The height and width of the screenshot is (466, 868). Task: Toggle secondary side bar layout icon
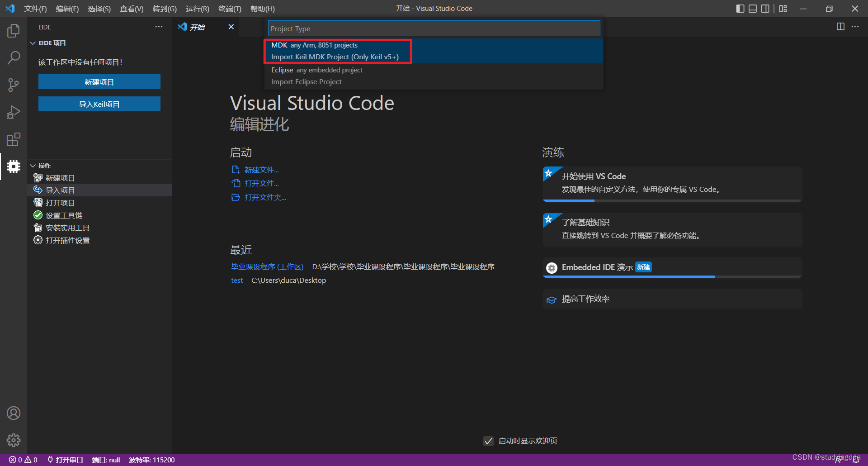[765, 9]
